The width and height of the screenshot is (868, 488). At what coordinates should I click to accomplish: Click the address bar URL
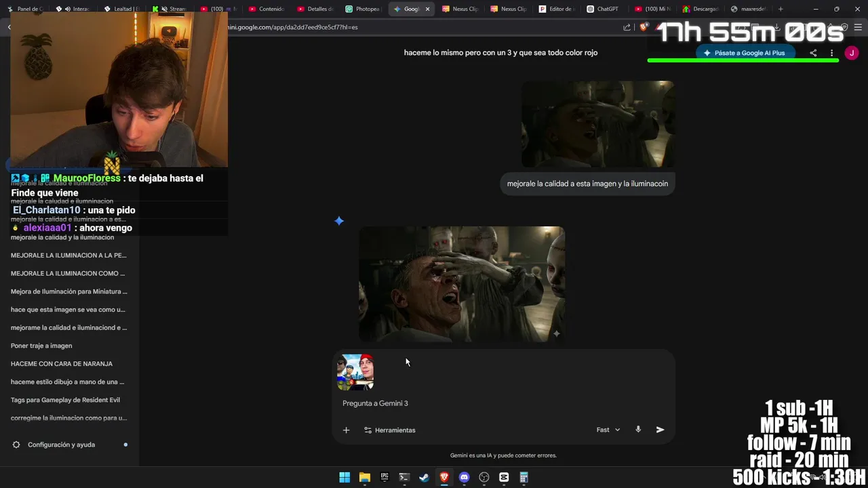click(292, 27)
